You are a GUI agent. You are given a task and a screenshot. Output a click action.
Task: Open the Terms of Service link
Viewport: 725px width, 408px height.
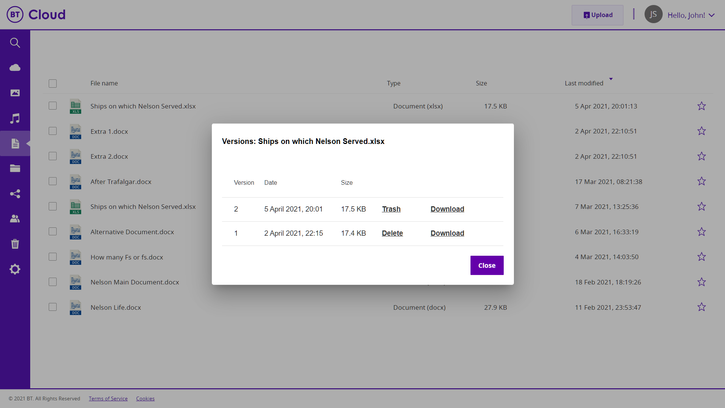[x=108, y=399]
